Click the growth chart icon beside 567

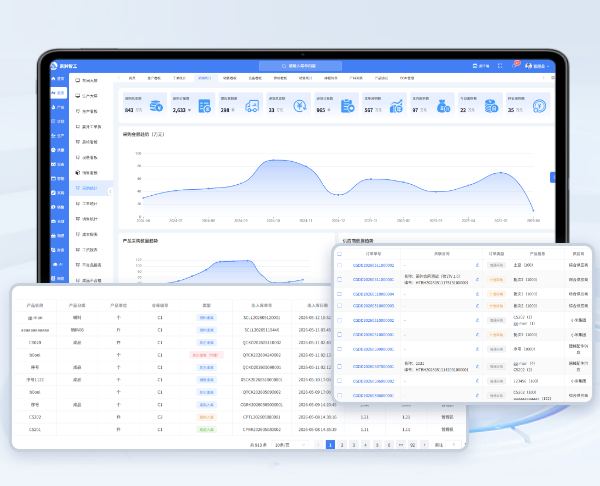(396, 106)
